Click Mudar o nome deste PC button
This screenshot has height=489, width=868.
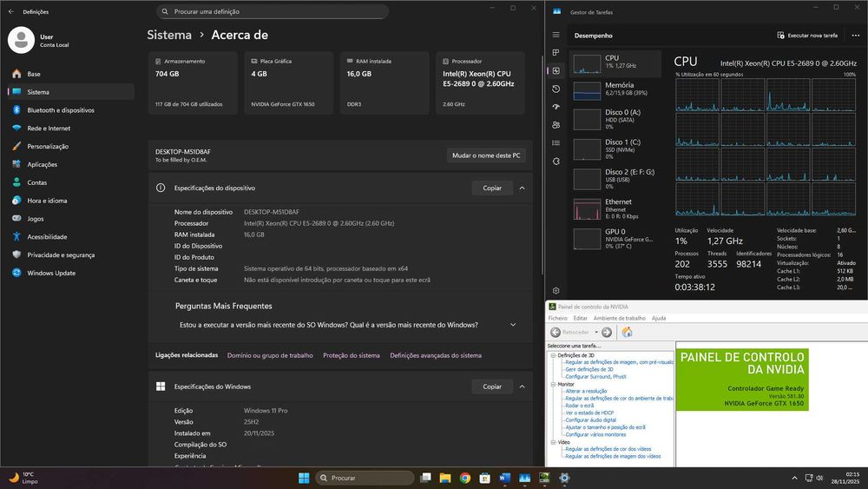(x=486, y=155)
